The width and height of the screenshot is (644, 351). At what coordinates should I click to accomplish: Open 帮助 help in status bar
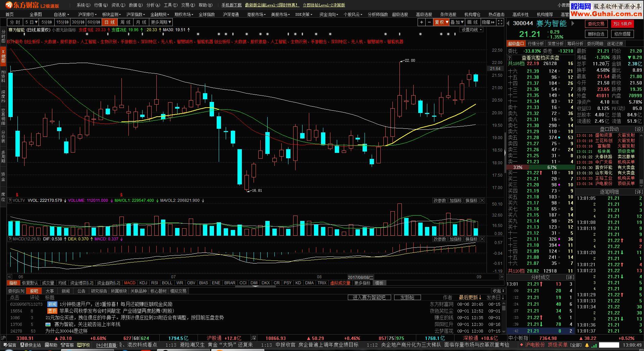[x=51, y=345]
